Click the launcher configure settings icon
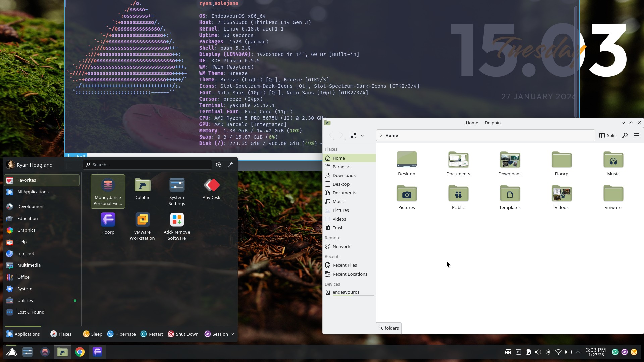Image resolution: width=644 pixels, height=362 pixels. click(219, 165)
